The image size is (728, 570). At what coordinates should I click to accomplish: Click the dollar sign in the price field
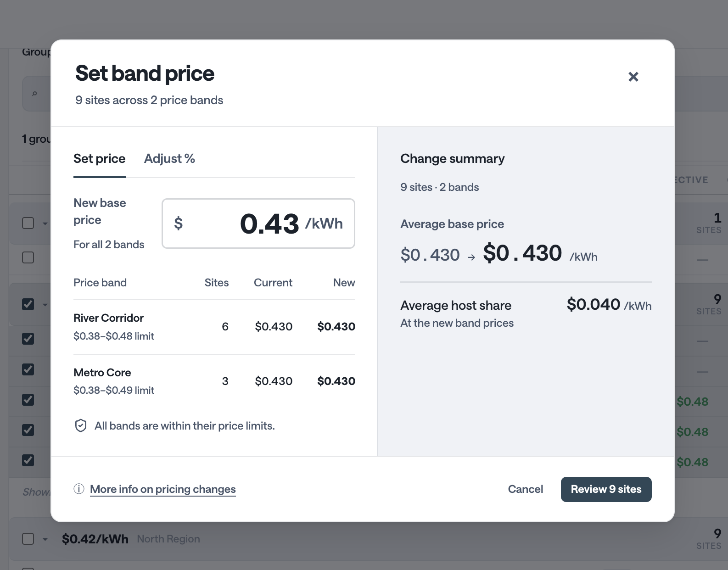coord(178,224)
